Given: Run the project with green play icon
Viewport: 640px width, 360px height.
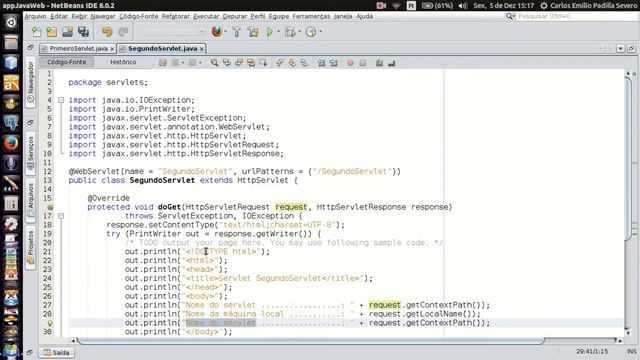Looking at the screenshot, I should (x=269, y=32).
